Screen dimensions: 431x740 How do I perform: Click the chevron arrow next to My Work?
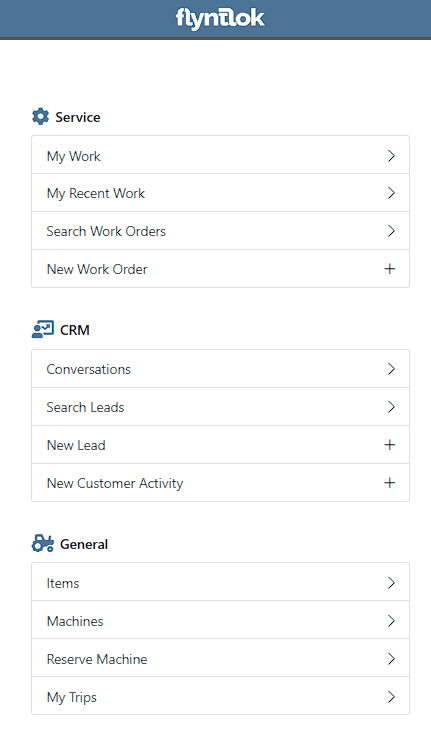(391, 156)
